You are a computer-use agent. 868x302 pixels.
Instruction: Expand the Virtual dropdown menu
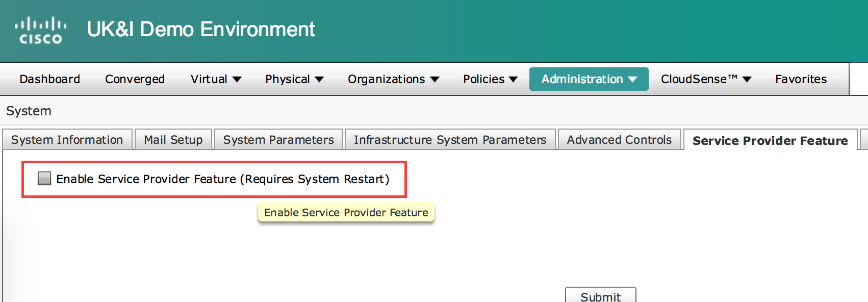216,79
